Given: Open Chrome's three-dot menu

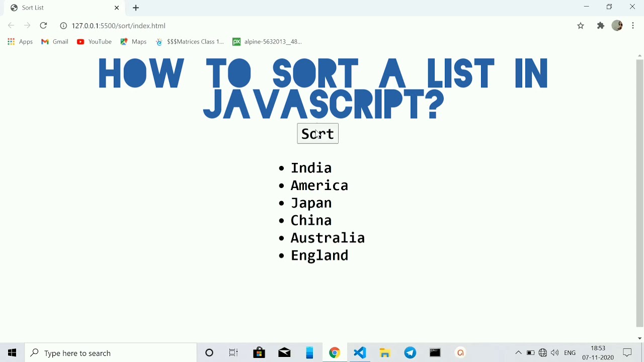Looking at the screenshot, I should click(633, 26).
